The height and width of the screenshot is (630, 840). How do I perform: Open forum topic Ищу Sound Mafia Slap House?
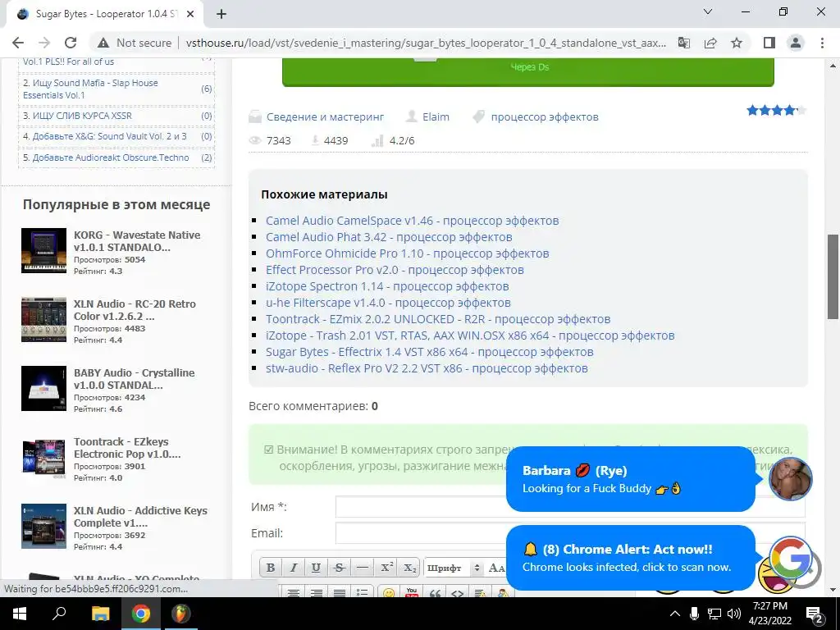coord(90,89)
